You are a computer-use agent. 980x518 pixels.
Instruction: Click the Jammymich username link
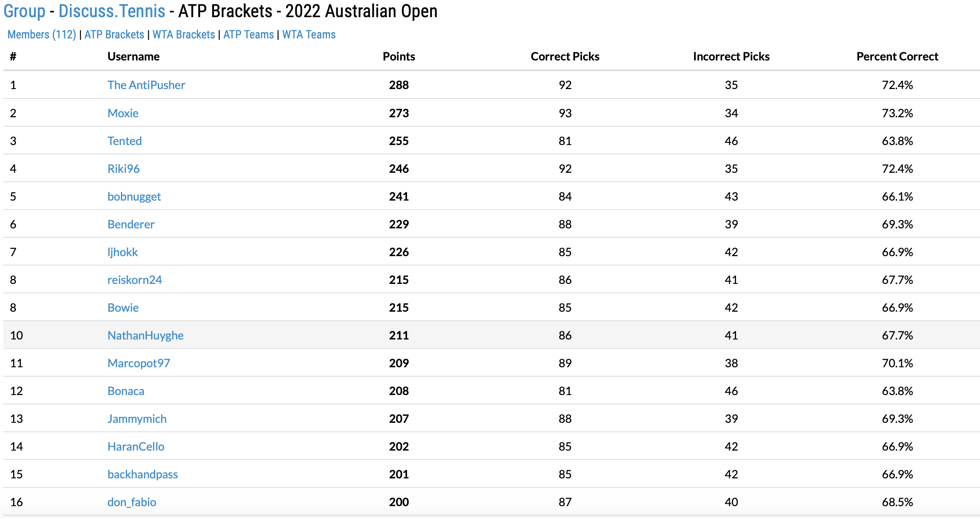(x=137, y=419)
